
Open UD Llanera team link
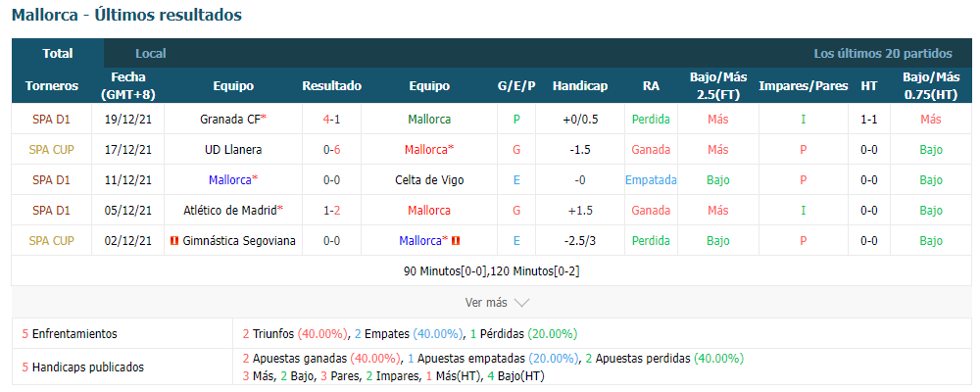[x=233, y=150]
